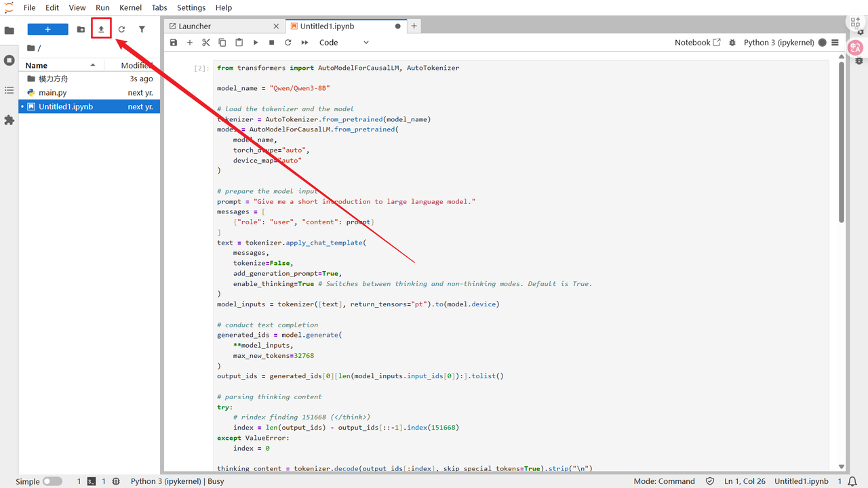
Task: Click inside code cell on model_name line
Action: click(273, 88)
